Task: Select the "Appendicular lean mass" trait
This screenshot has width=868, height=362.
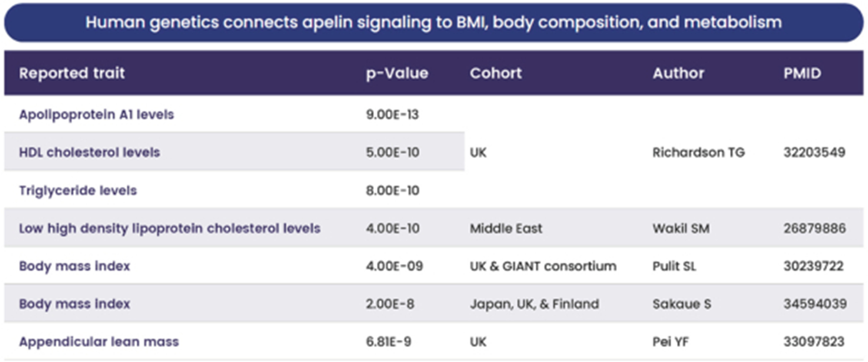Action: pyautogui.click(x=99, y=342)
